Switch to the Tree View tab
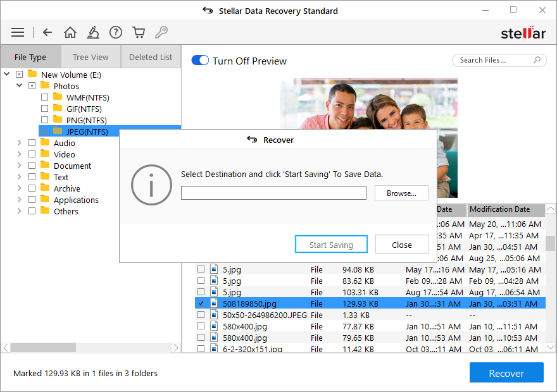The width and height of the screenshot is (557, 392). 90,56
